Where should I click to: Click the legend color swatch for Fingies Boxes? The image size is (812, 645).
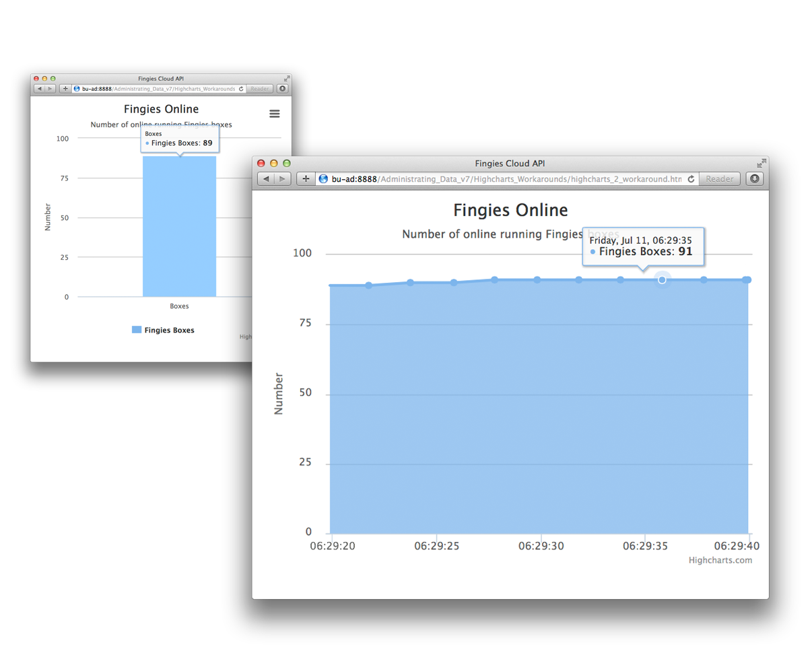click(137, 330)
